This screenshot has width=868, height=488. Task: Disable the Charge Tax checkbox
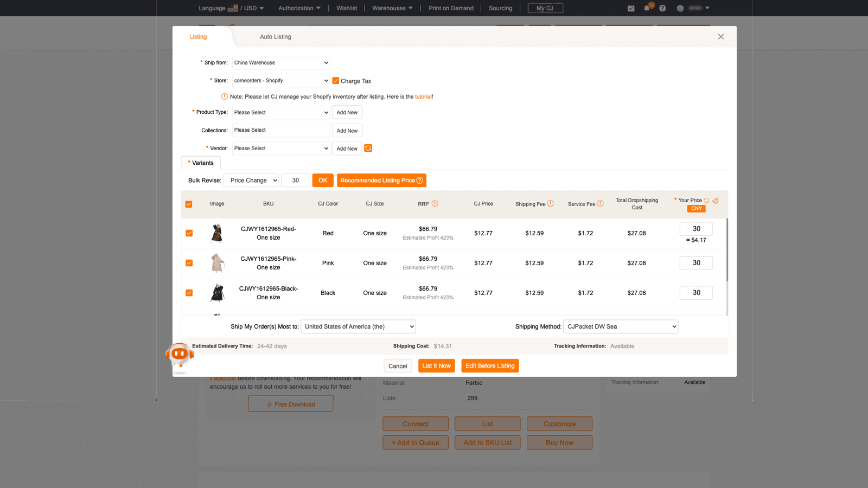[x=335, y=80]
